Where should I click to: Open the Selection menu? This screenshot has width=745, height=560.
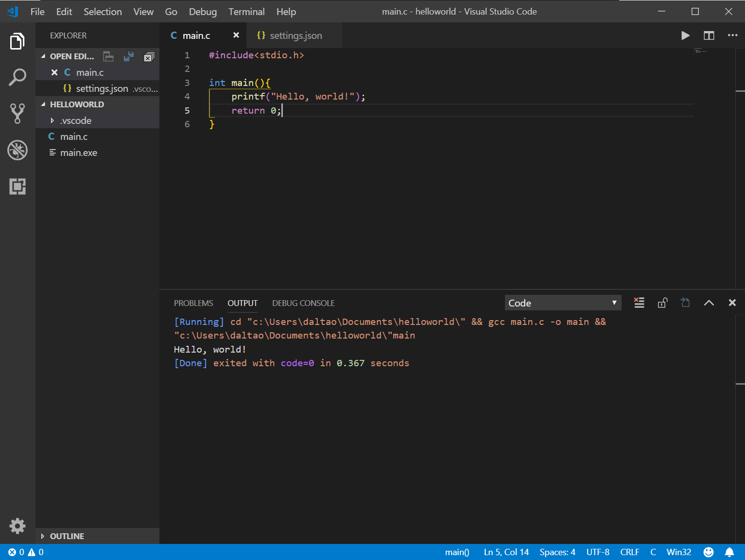[103, 12]
